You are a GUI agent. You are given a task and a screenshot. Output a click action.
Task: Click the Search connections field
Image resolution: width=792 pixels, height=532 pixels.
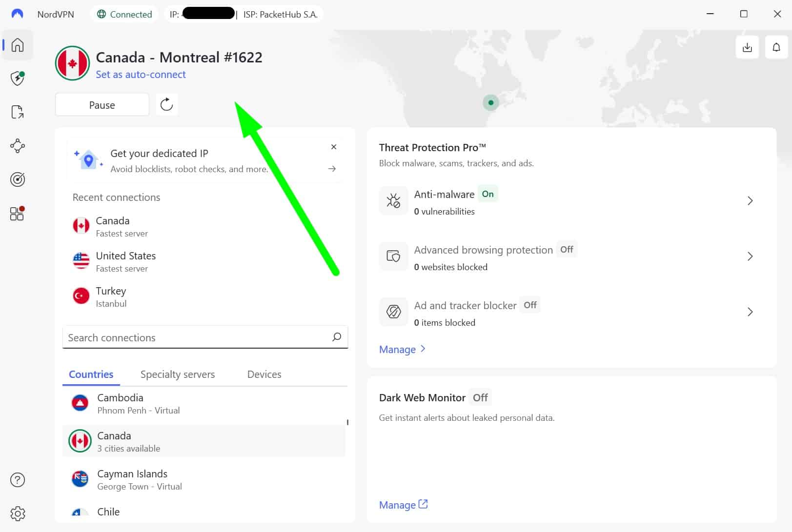coord(205,337)
